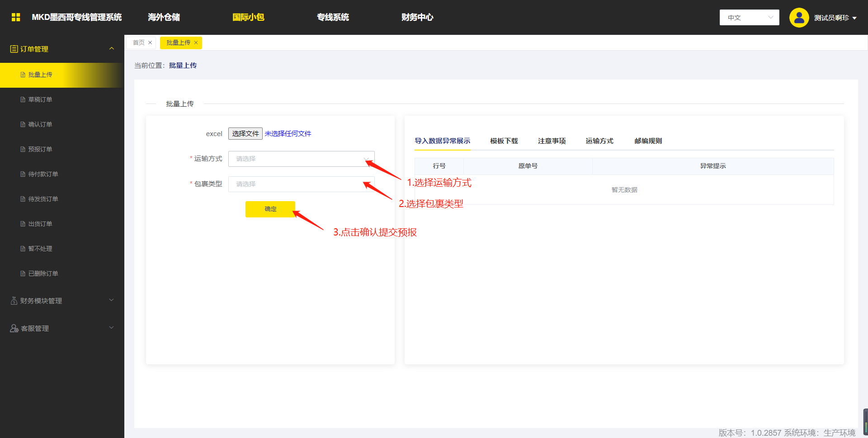
Task: Open the 包裹类型 dropdown
Action: click(301, 184)
